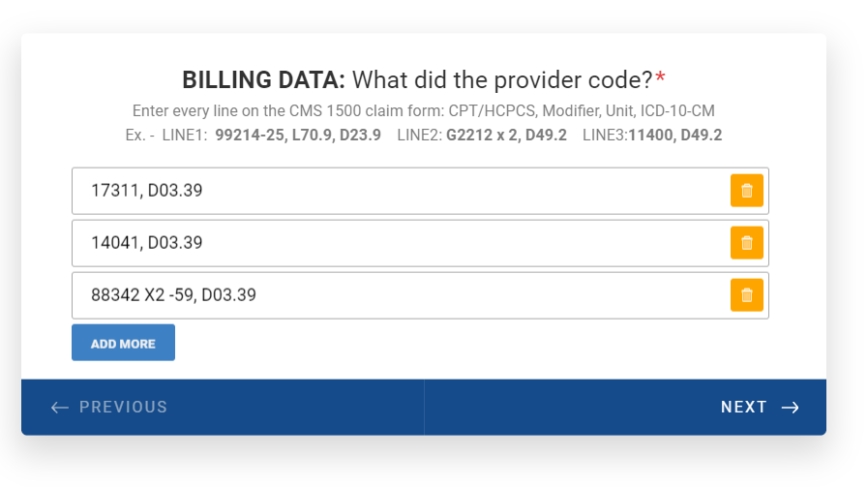Image resolution: width=868 pixels, height=487 pixels.
Task: Click the right arrow icon beside Next
Action: click(x=790, y=408)
